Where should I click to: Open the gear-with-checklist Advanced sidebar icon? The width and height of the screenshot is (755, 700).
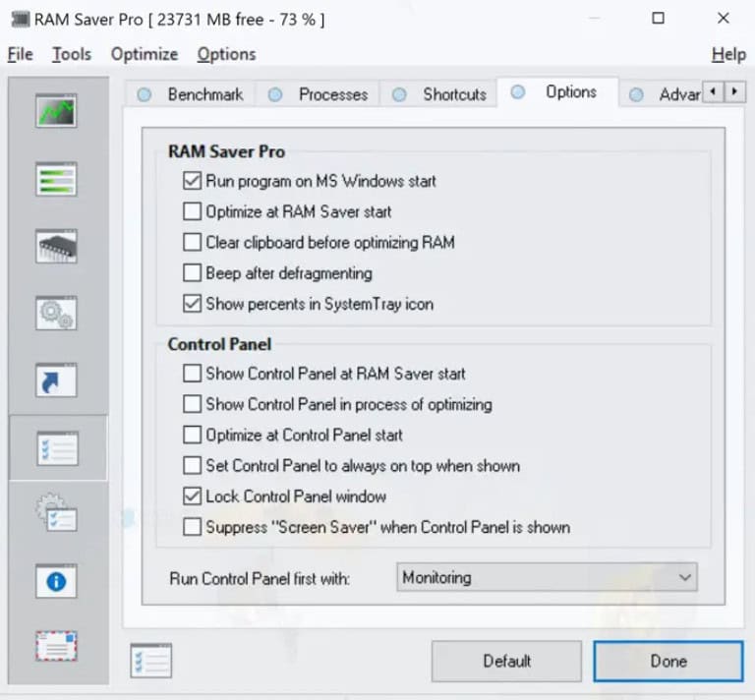pos(56,513)
